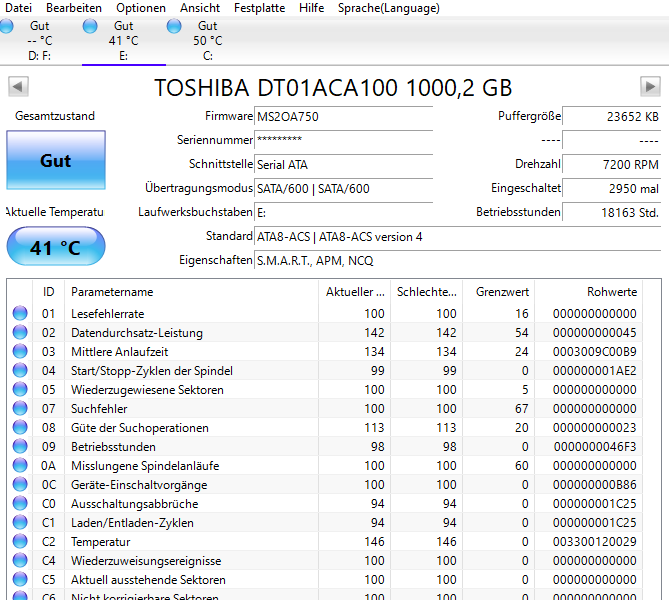
Task: Click status circle for Wiederzugewiesene Sektoren row
Action: click(x=20, y=389)
